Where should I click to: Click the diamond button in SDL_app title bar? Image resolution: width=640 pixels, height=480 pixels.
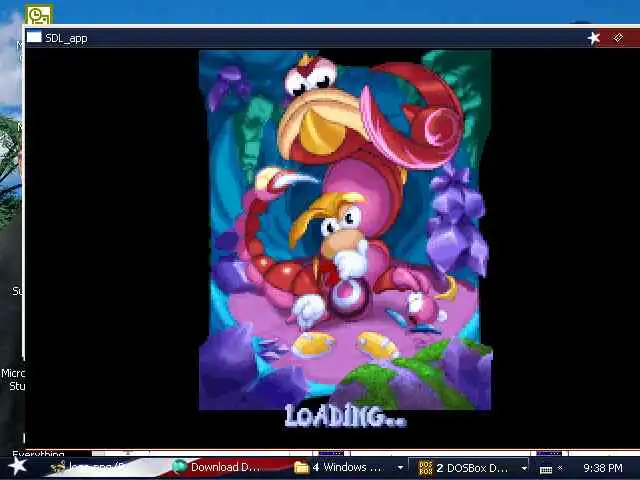618,38
